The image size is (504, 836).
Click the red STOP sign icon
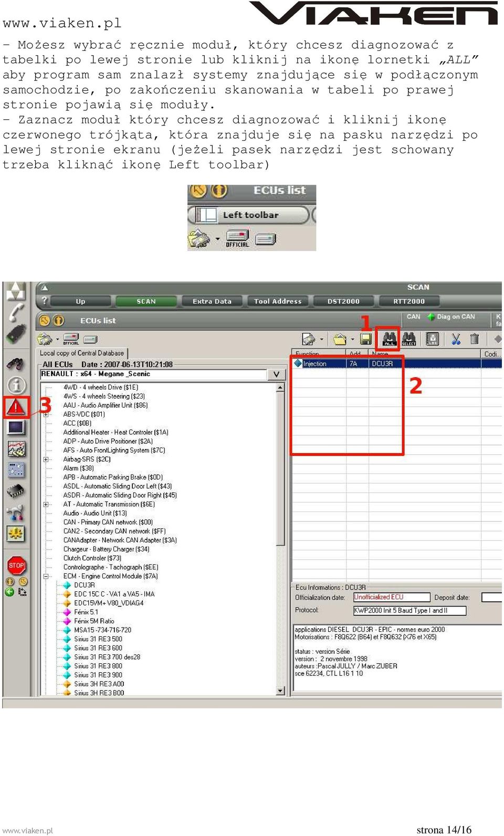tap(16, 566)
